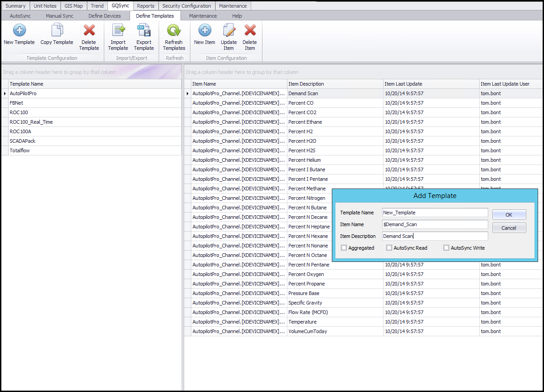Select the SCADAPack template row
The height and width of the screenshot is (392, 544).
pos(23,141)
